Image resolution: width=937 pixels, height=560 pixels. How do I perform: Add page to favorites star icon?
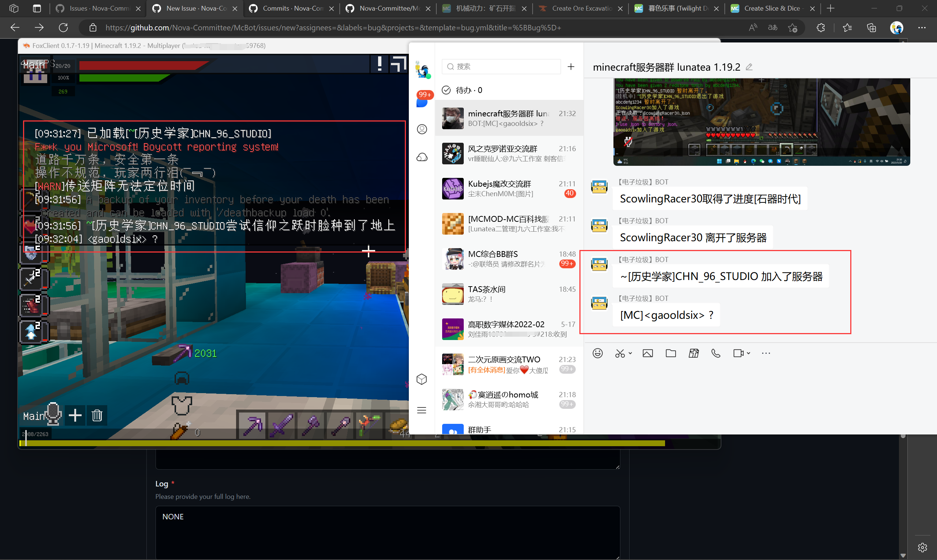click(x=792, y=27)
